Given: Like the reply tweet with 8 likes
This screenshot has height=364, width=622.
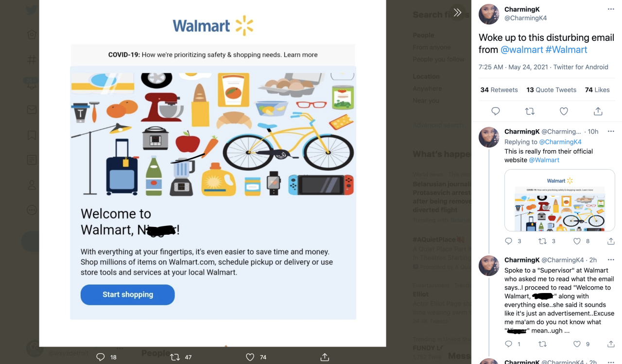Looking at the screenshot, I should coord(577,241).
